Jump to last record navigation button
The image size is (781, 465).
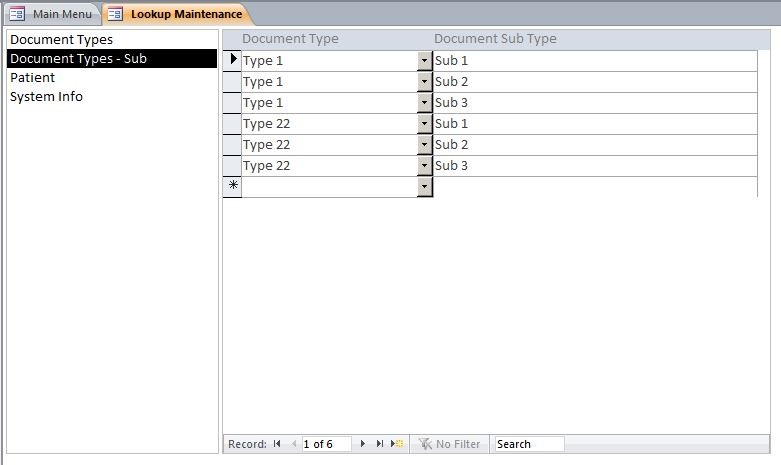380,444
